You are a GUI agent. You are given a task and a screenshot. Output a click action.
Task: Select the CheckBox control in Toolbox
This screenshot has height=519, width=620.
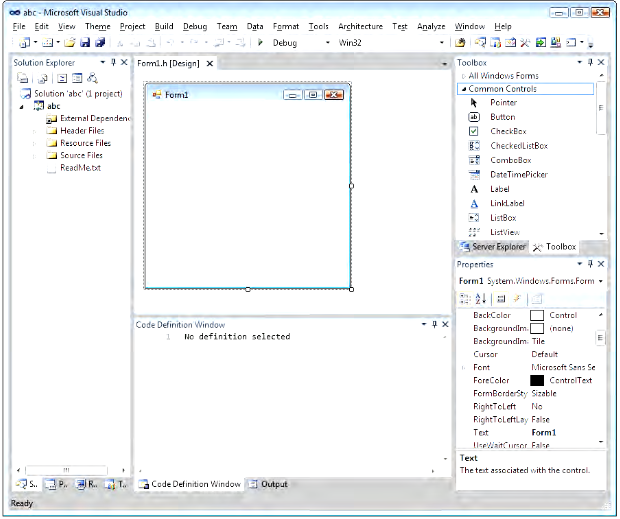(x=508, y=131)
